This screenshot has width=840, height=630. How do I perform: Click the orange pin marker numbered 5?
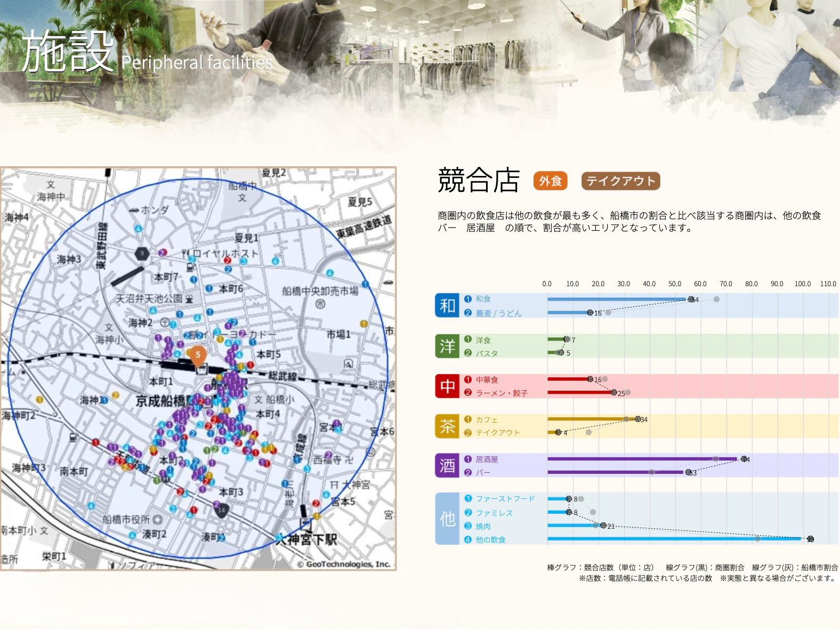pyautogui.click(x=198, y=355)
